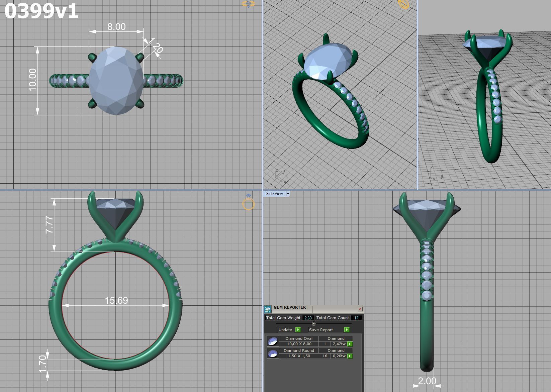Click the "Diamond Oval" cell
The height and width of the screenshot is (392, 551).
click(x=299, y=338)
